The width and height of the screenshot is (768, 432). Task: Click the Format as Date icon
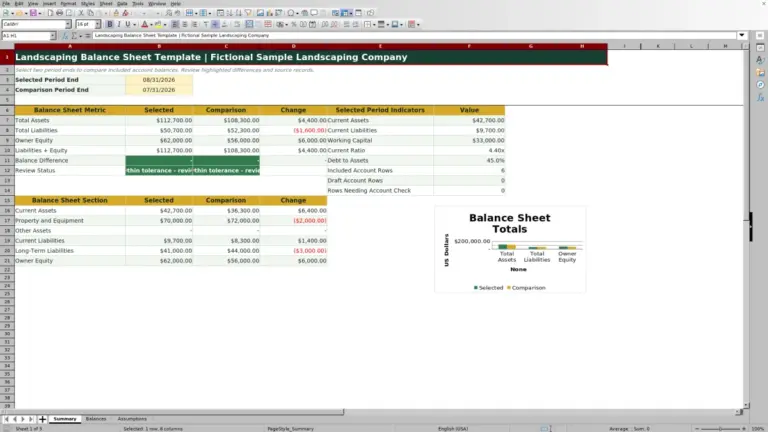(x=312, y=24)
